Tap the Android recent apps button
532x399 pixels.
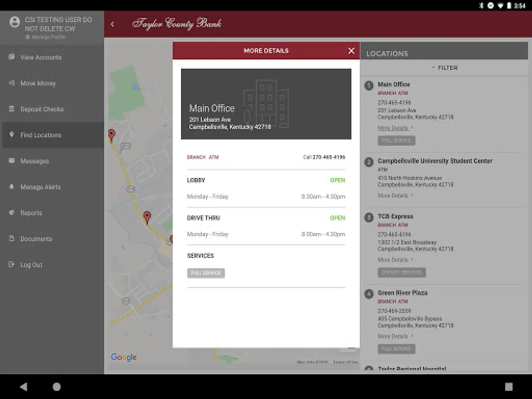coord(509,387)
